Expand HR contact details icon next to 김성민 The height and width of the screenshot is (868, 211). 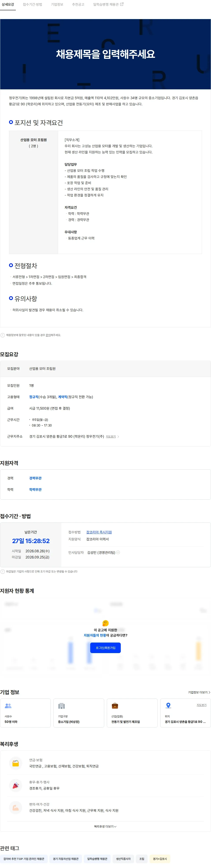[x=118, y=552]
